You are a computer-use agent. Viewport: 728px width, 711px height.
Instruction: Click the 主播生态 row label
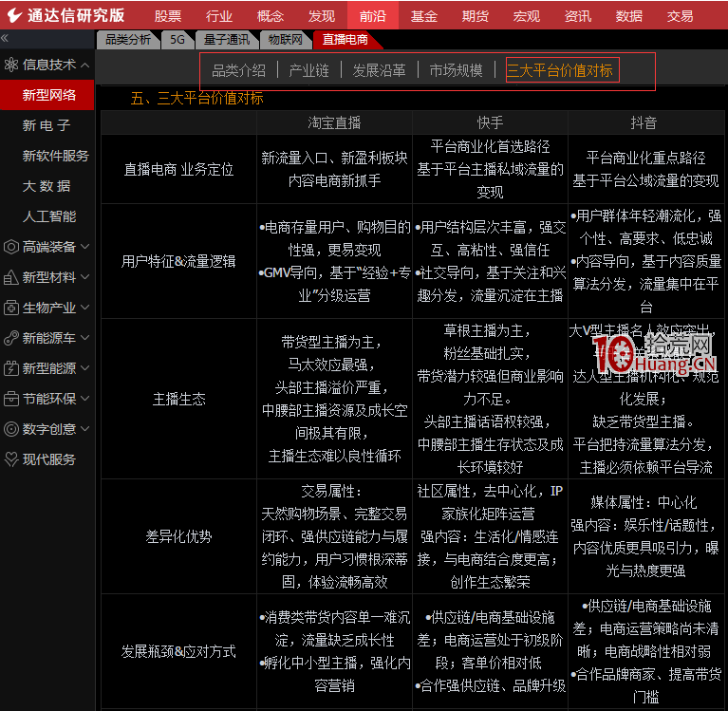click(x=178, y=399)
